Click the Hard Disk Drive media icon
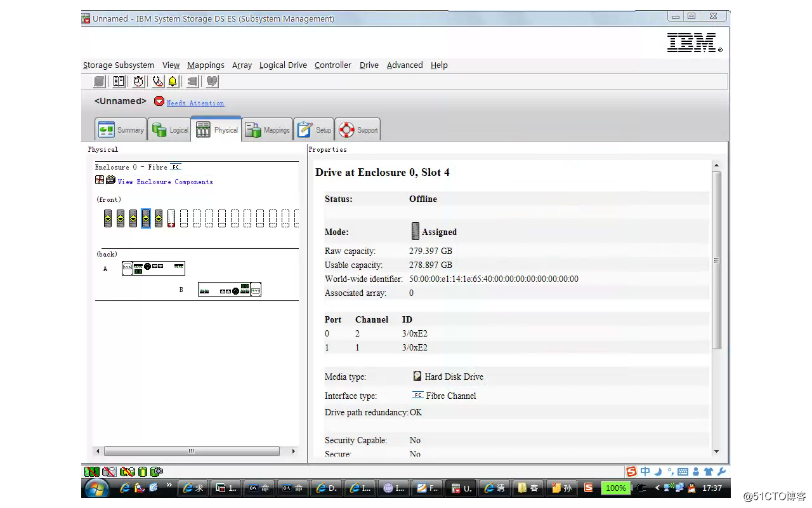The image size is (812, 508). 417,377
